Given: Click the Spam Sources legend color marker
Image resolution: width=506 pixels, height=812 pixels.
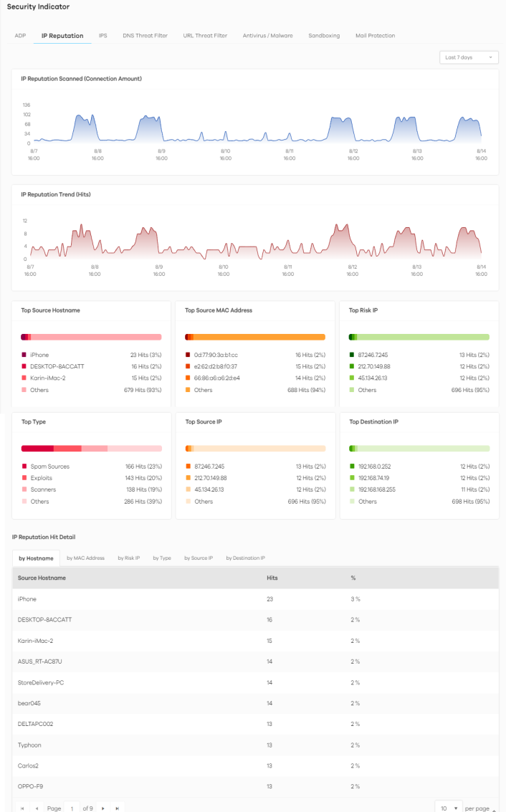Looking at the screenshot, I should coord(24,467).
